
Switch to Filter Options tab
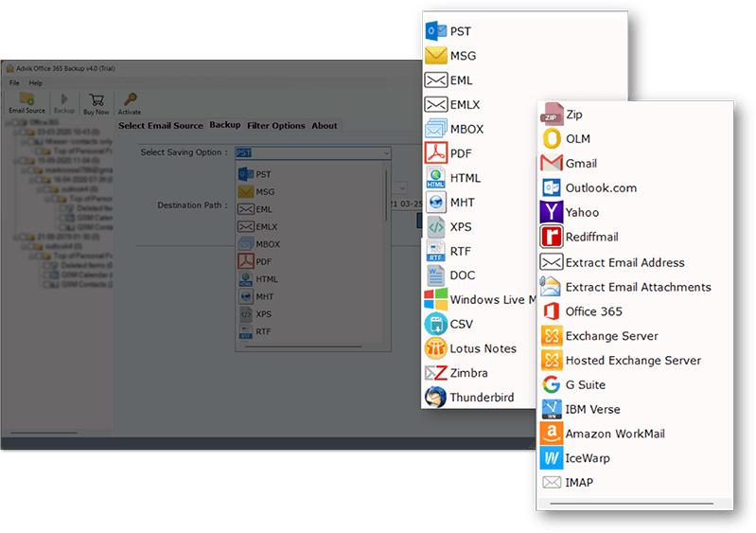click(x=276, y=125)
